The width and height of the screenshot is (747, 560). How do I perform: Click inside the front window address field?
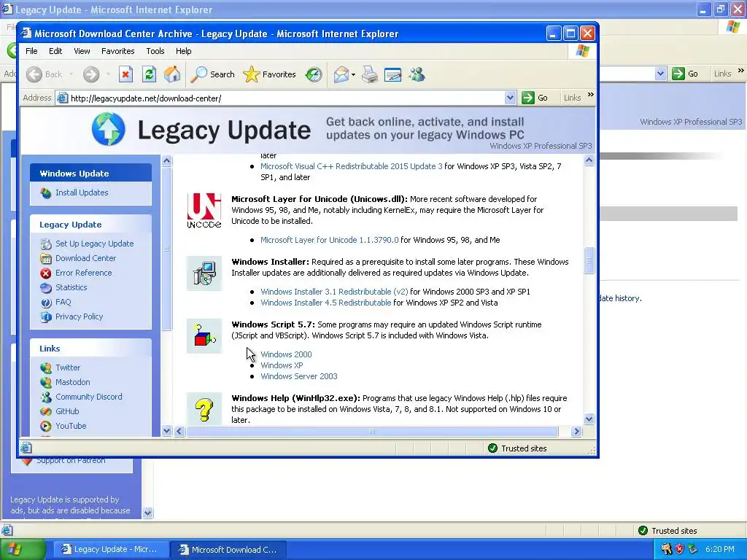coord(287,98)
